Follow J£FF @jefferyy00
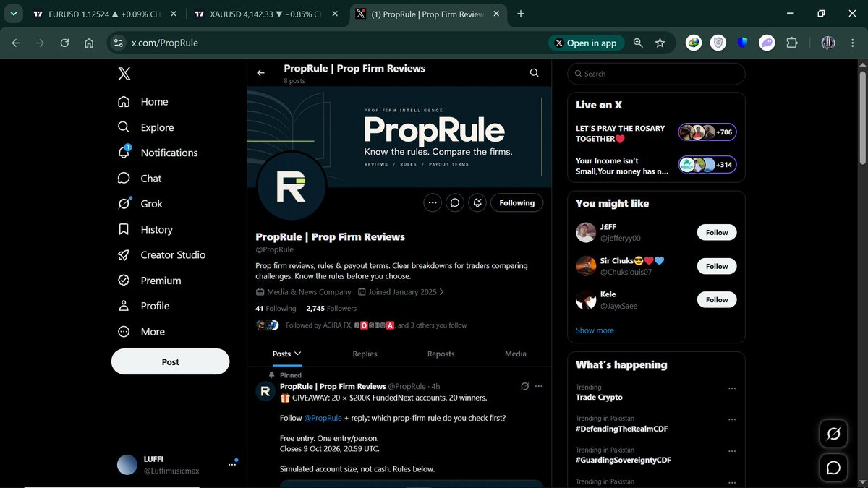Image resolution: width=868 pixels, height=488 pixels. (x=717, y=232)
